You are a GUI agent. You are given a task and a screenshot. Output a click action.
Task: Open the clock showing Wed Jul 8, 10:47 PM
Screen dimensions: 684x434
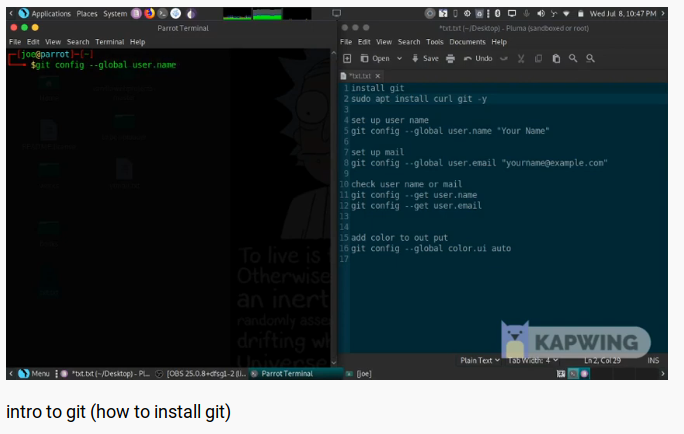[x=623, y=14]
